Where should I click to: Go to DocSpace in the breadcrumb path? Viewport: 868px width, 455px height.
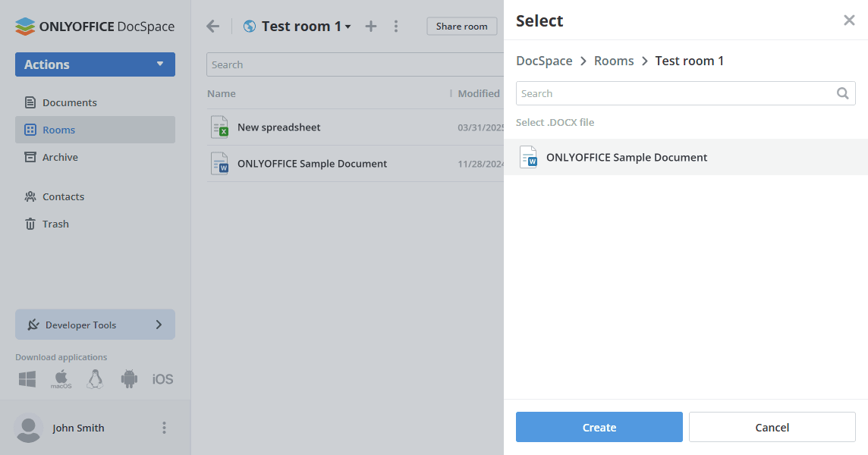pos(544,61)
